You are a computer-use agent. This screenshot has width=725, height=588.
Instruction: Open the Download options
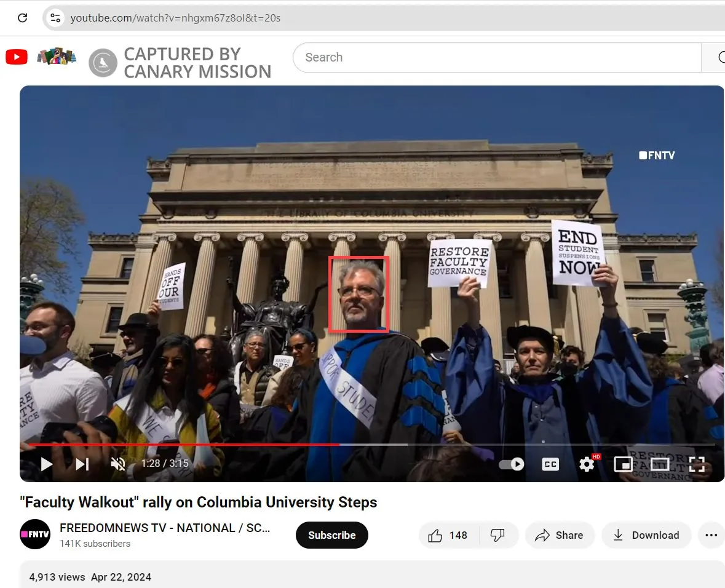[x=646, y=535]
